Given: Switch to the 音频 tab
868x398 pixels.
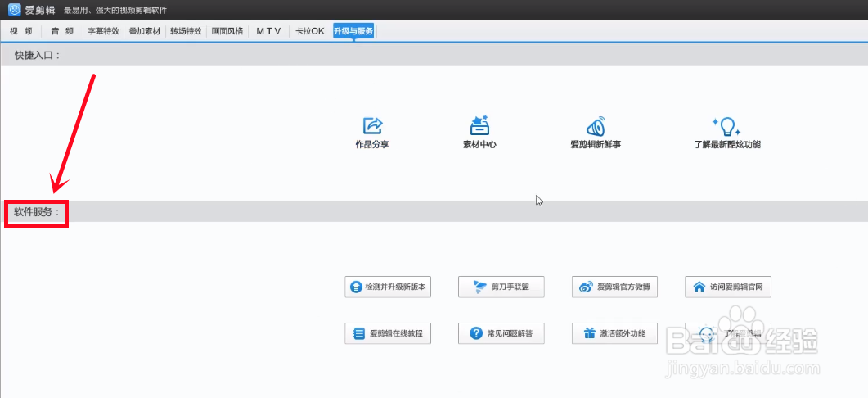Looking at the screenshot, I should tap(62, 32).
